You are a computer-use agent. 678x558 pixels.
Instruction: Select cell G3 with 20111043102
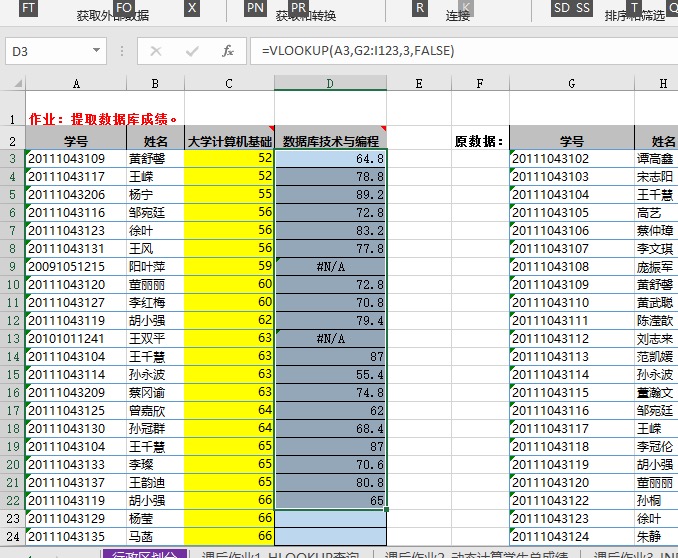coord(571,158)
